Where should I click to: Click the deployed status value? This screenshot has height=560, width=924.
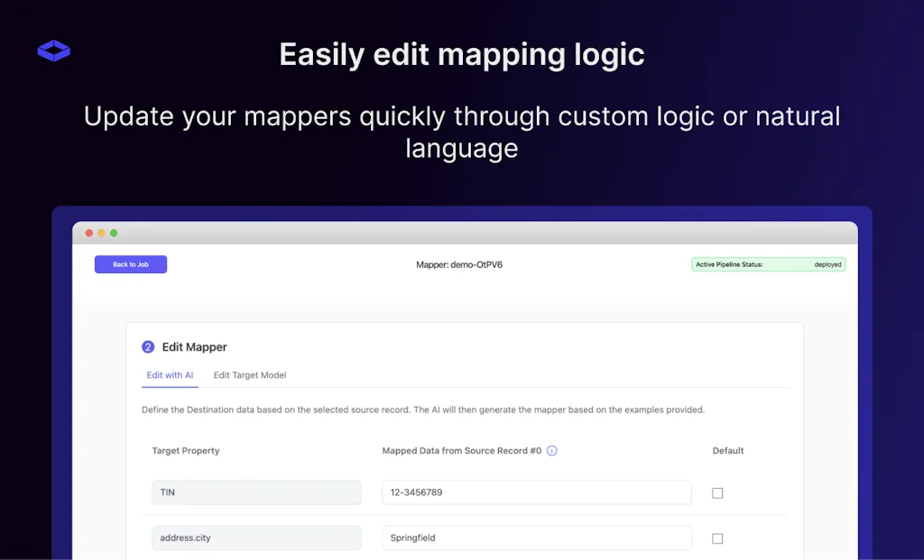tap(827, 265)
